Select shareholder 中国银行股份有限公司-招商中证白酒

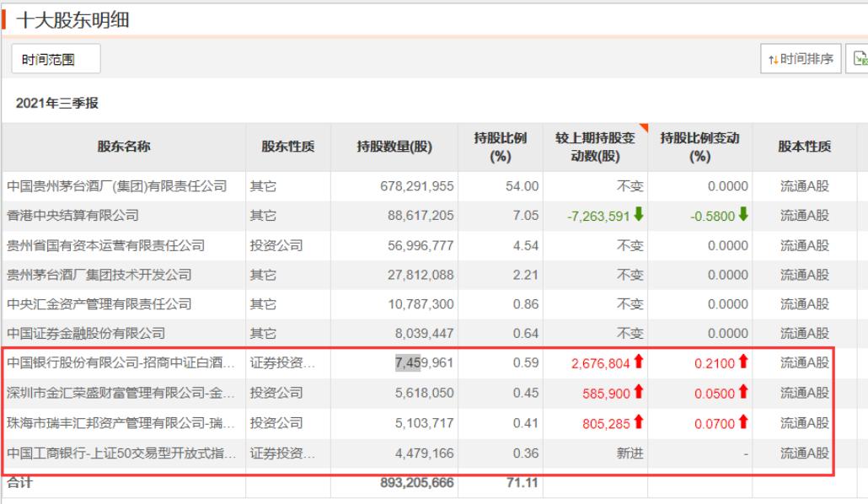point(121,362)
